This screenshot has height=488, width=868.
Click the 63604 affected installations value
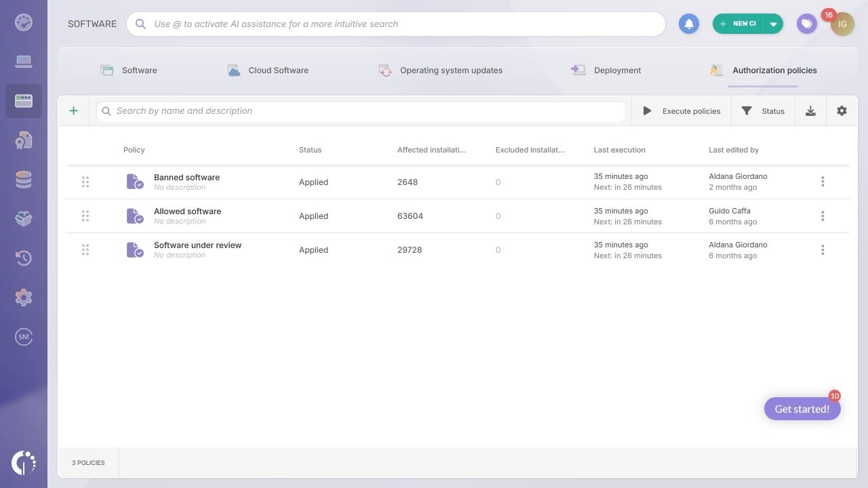[x=410, y=216]
